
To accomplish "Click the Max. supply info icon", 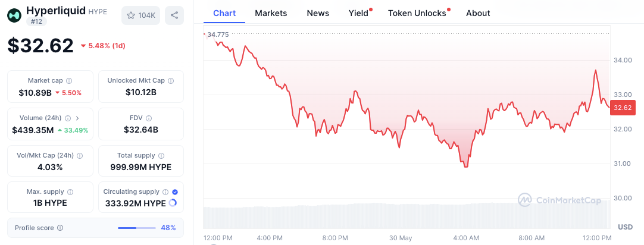I will 70,192.
